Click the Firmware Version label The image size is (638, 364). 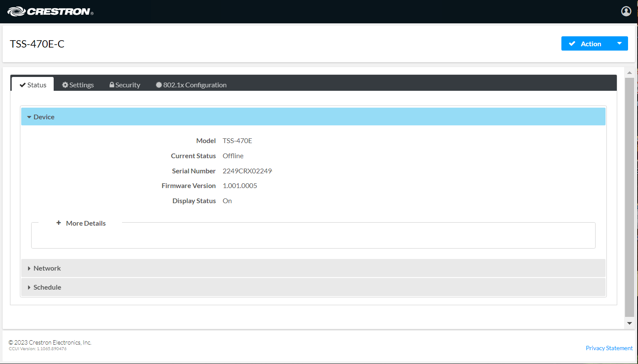(189, 185)
